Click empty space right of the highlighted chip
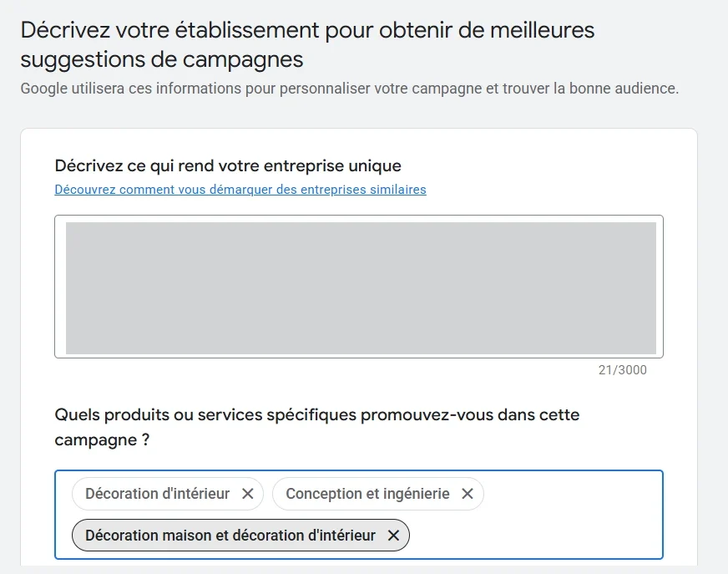The image size is (728, 574). coord(534,536)
